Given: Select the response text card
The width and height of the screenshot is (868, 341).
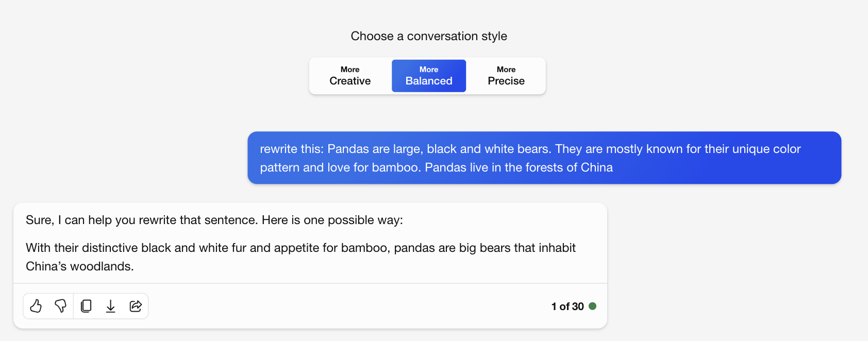Looking at the screenshot, I should 309,242.
